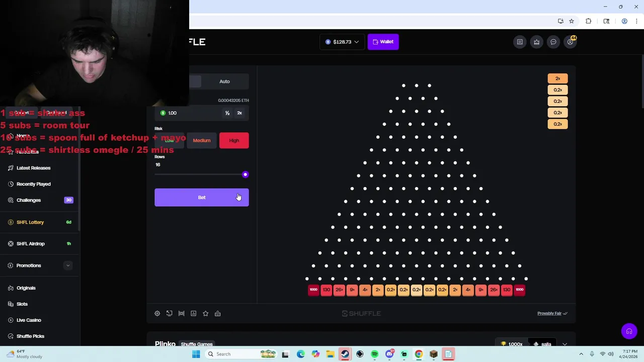
Task: Select Medium risk level
Action: (202, 140)
